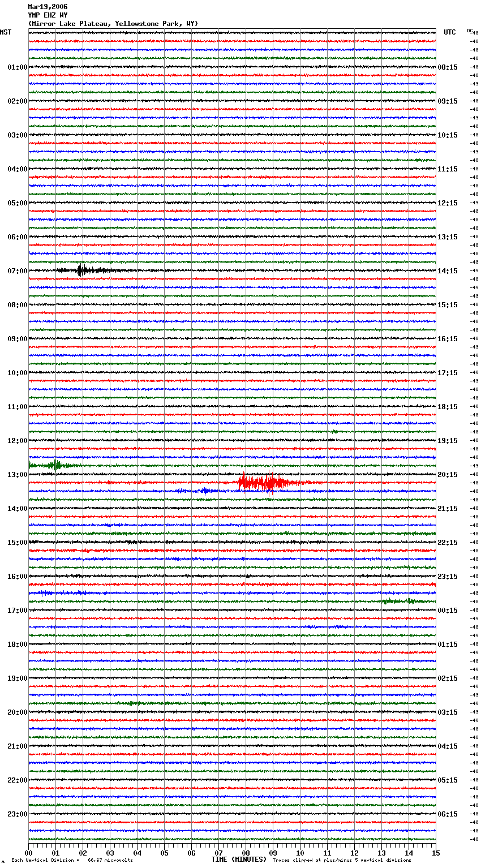This screenshot has height=868, width=481.
Task: Click the TIME (MINUTES) axis title
Action: pyautogui.click(x=239, y=860)
